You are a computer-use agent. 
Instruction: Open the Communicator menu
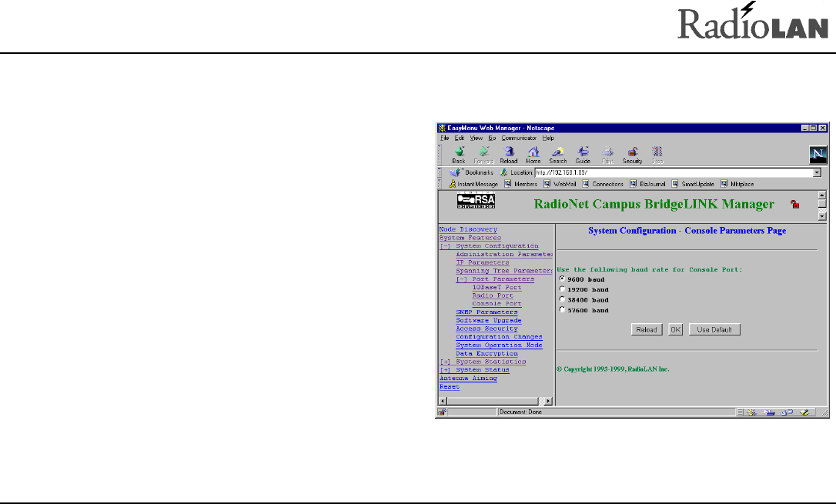point(518,138)
